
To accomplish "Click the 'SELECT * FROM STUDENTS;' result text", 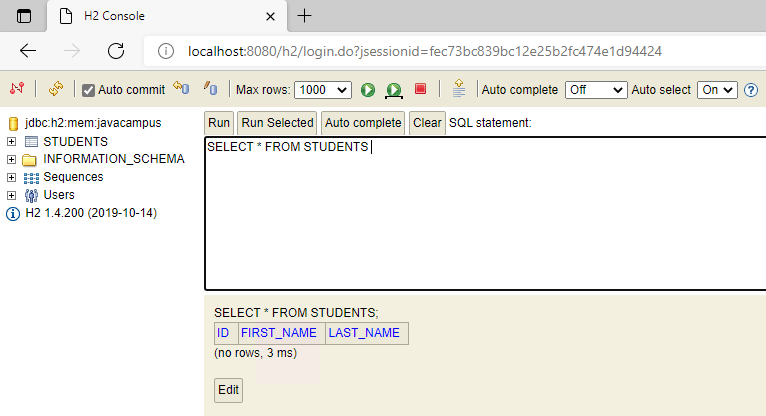I will (x=296, y=312).
